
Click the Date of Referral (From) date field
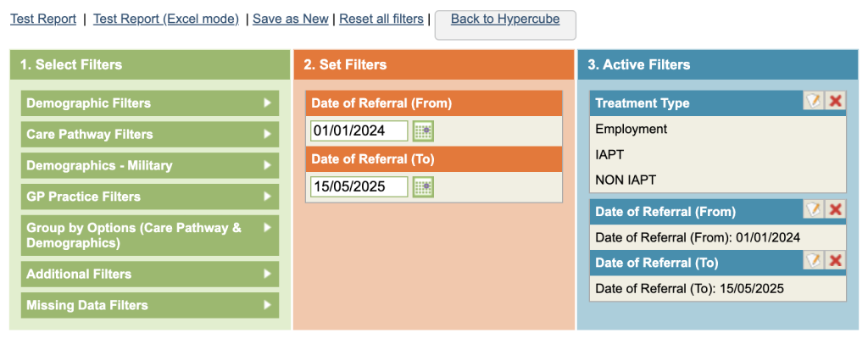pyautogui.click(x=359, y=130)
